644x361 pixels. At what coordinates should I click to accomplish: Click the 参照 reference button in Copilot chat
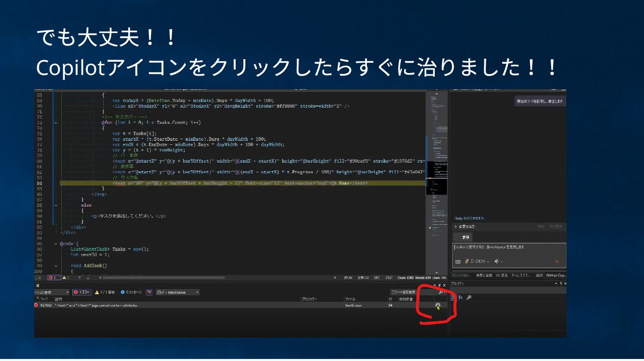coord(463,237)
